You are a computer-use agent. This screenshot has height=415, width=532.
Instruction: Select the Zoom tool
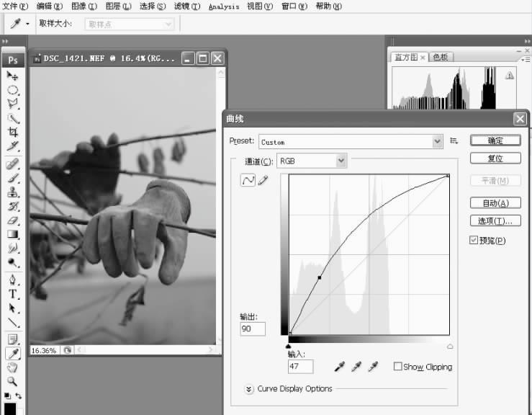coord(12,381)
